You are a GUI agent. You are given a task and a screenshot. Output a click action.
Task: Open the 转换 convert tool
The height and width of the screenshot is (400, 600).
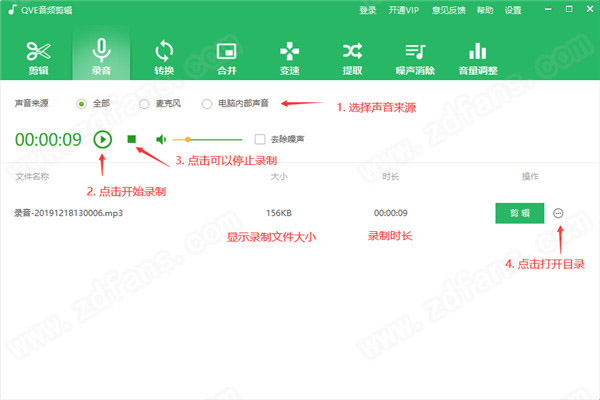pos(164,58)
